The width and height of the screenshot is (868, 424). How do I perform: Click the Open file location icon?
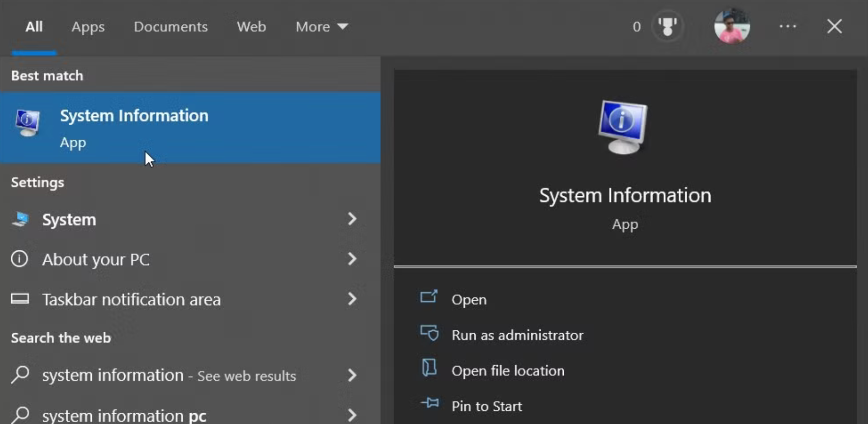click(x=429, y=368)
